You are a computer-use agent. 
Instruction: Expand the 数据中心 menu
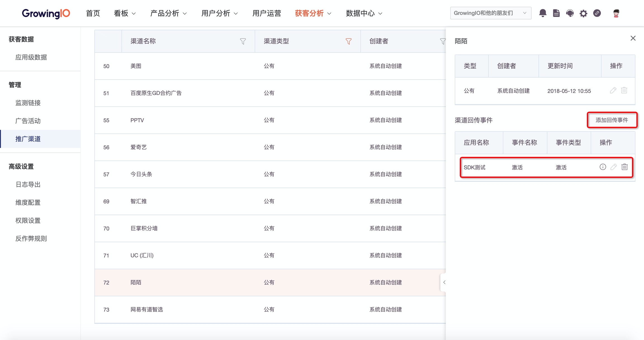[364, 13]
